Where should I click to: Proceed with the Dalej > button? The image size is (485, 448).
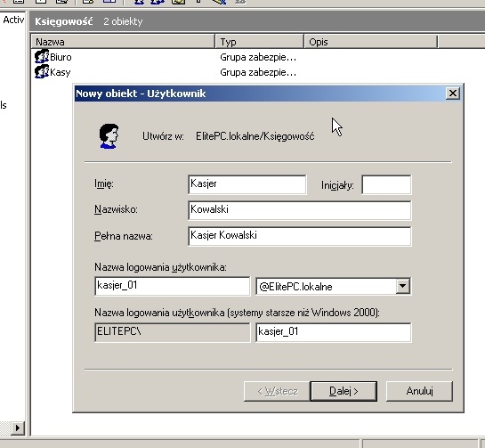coord(344,391)
